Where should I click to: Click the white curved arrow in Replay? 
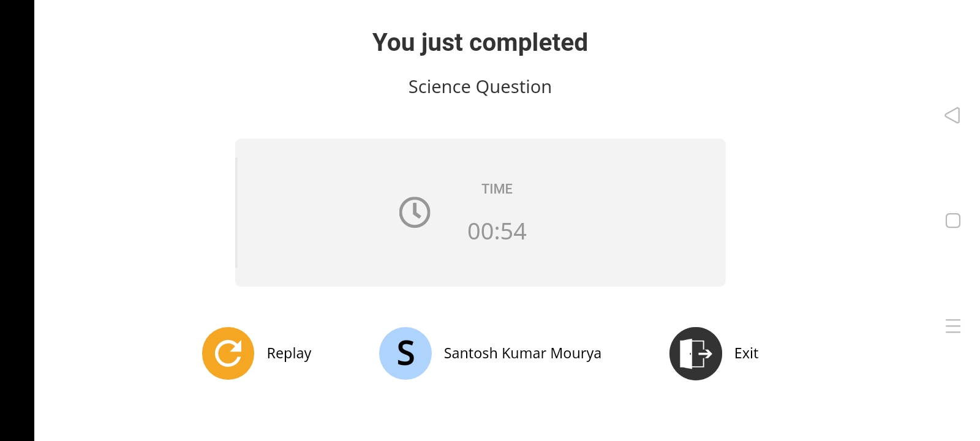pos(228,353)
